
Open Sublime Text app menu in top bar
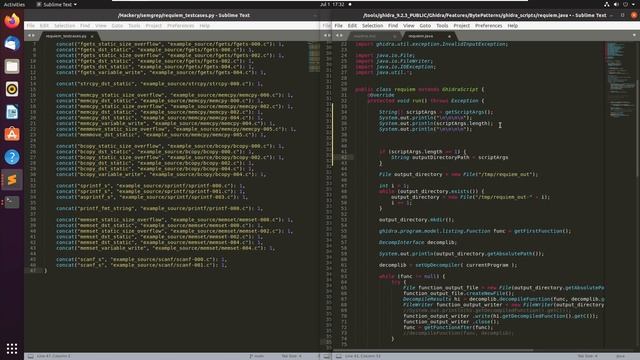point(56,4)
